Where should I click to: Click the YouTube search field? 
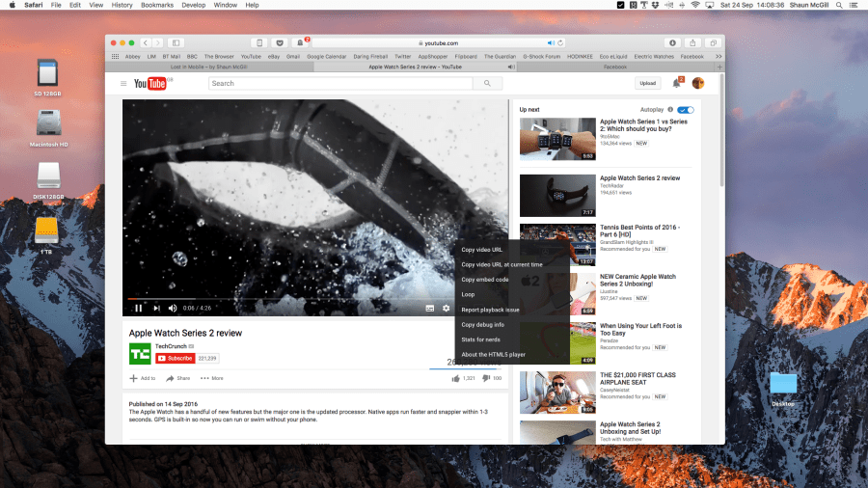click(340, 84)
